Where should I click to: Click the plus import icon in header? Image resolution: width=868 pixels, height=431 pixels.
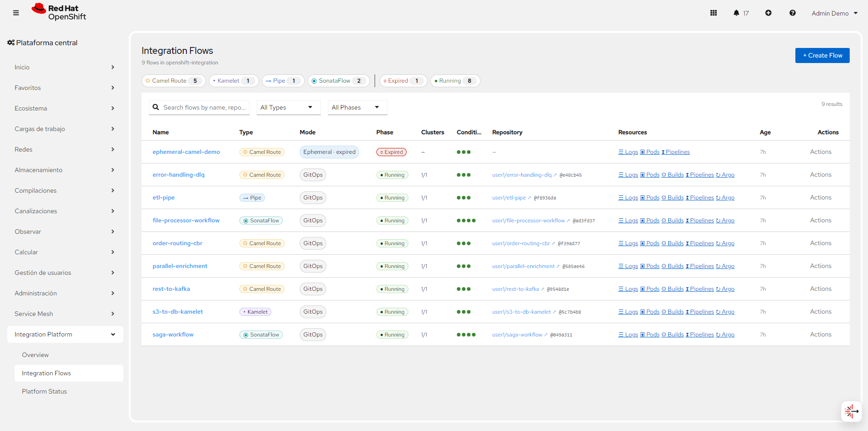[768, 13]
